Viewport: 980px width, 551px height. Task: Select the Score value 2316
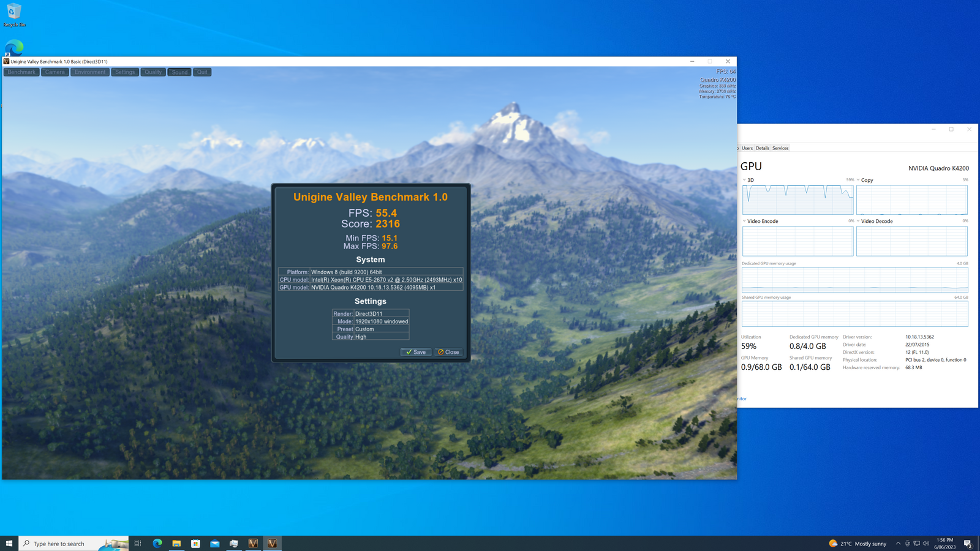click(x=388, y=224)
